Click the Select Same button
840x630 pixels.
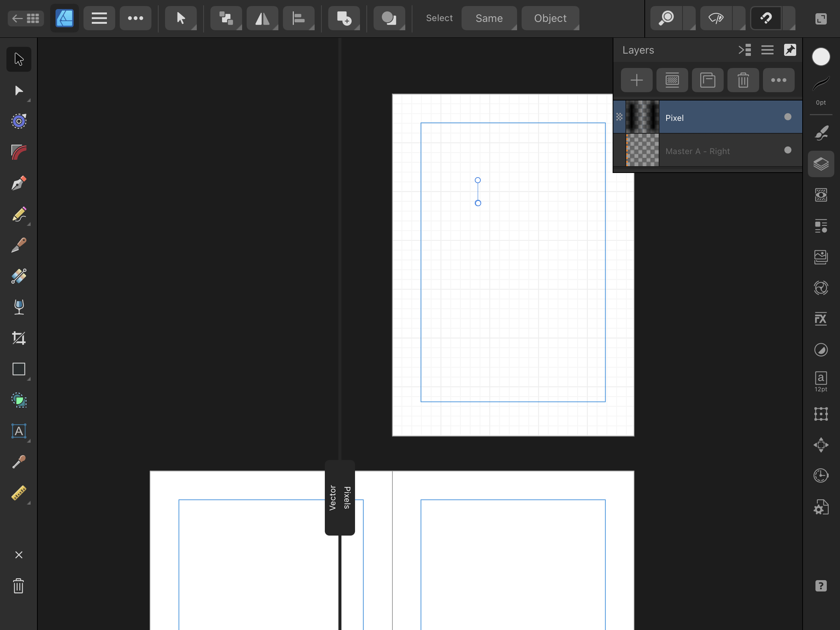coord(489,18)
